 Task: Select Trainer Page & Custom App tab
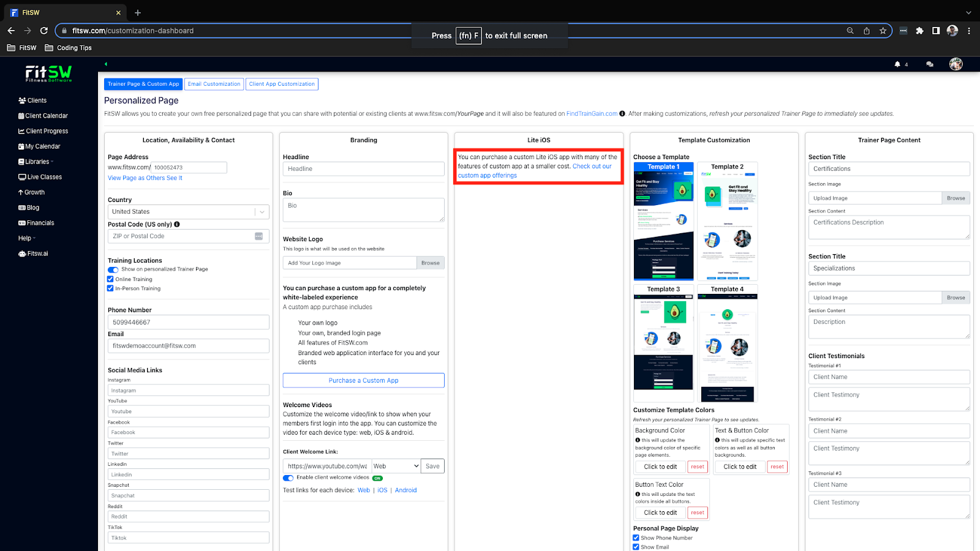143,84
